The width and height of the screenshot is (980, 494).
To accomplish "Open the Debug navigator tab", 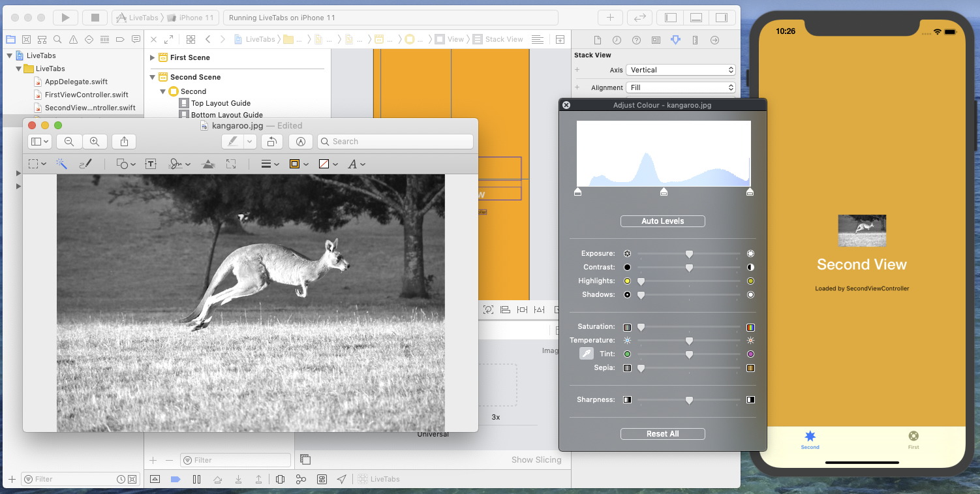I will [x=104, y=39].
